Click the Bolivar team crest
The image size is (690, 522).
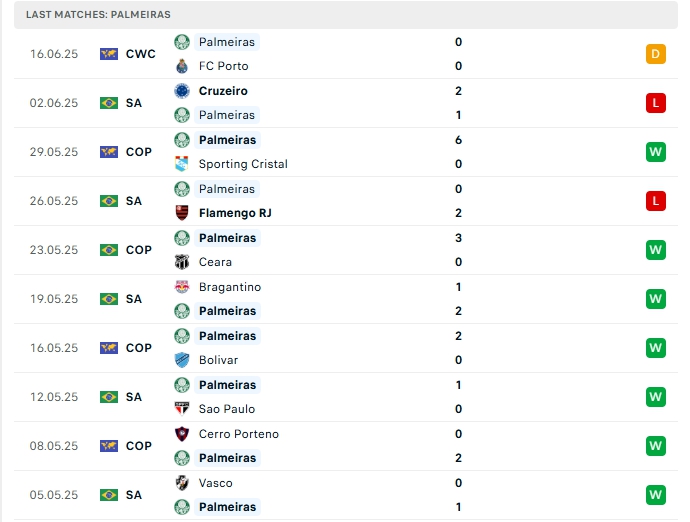[181, 360]
